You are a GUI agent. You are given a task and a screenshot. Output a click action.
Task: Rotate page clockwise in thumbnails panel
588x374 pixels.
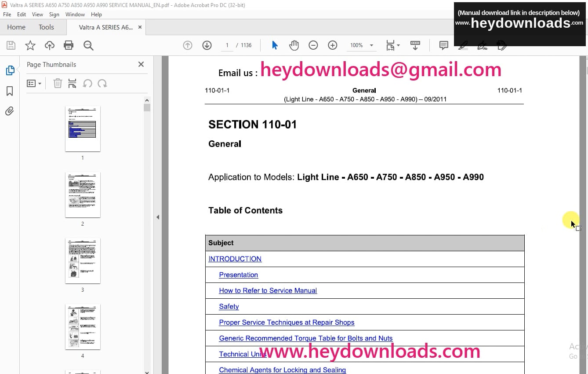(x=102, y=83)
